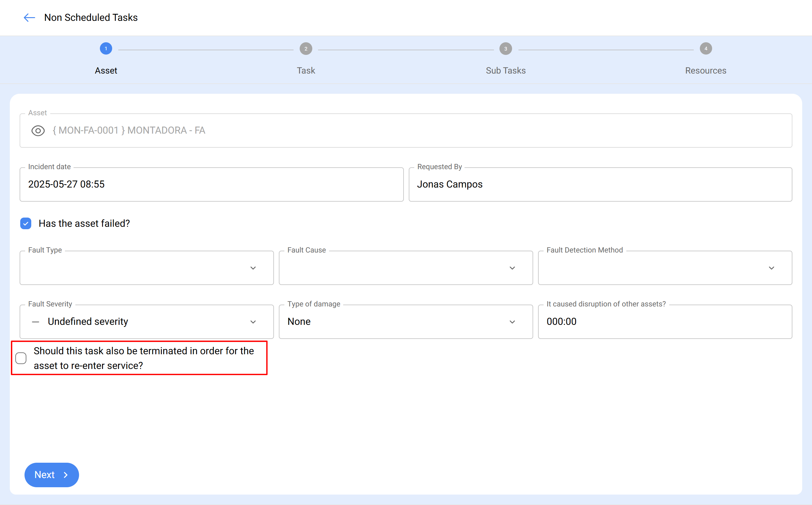Open the Fault Detection Method dropdown

click(771, 268)
